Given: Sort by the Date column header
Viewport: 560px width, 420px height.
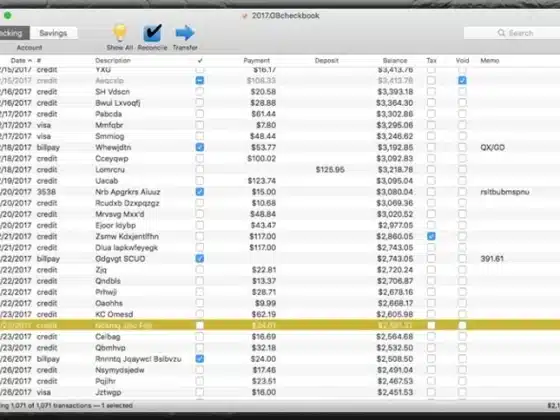Looking at the screenshot, I should 21,60.
